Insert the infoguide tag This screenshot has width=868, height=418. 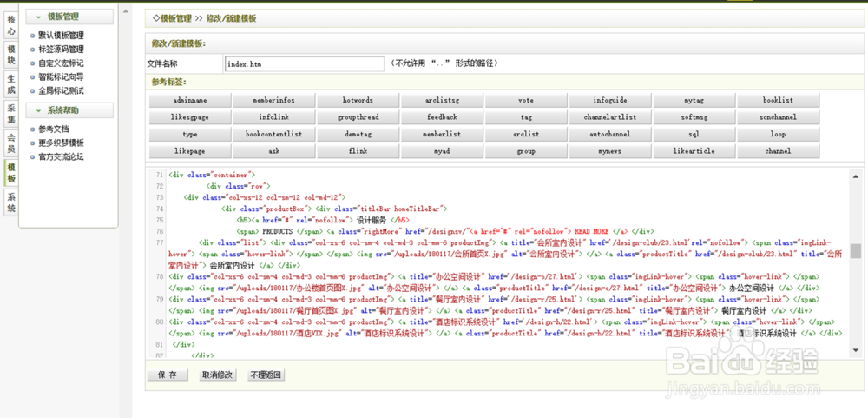point(610,100)
